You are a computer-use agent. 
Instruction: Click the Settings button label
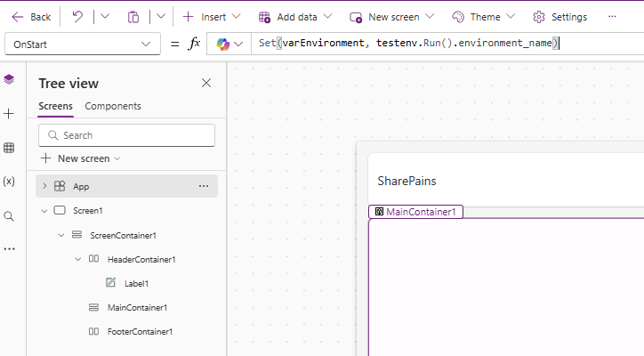pos(569,17)
